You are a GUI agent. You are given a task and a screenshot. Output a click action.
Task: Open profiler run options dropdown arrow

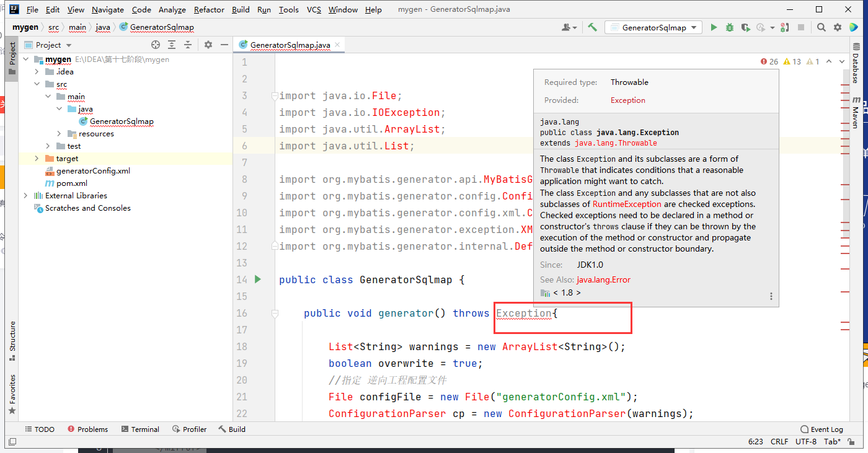[772, 27]
